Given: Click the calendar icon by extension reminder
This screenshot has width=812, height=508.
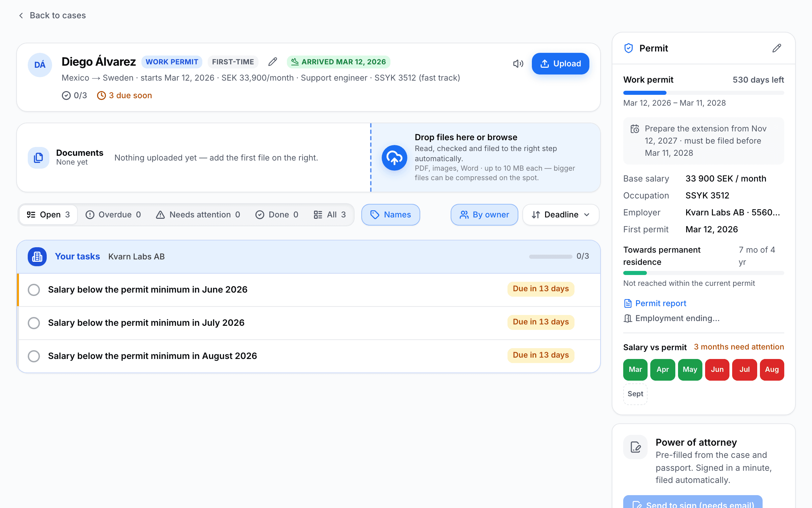Looking at the screenshot, I should tap(635, 129).
